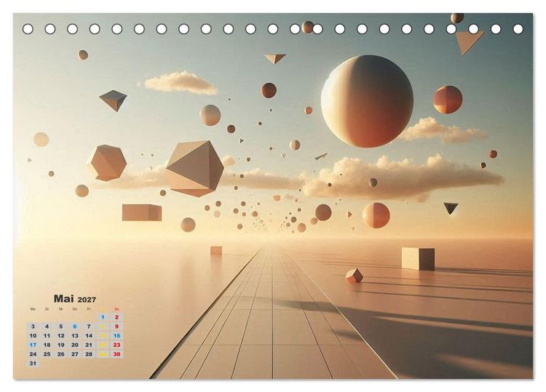The image size is (546, 392).
Task: Select the red date 2 in the calendar
Action: (x=116, y=317)
